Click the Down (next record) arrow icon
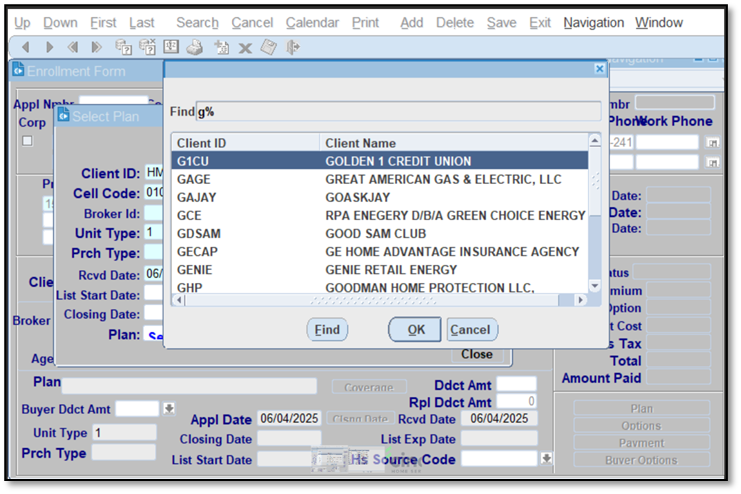This screenshot has height=494, width=741. tap(49, 47)
